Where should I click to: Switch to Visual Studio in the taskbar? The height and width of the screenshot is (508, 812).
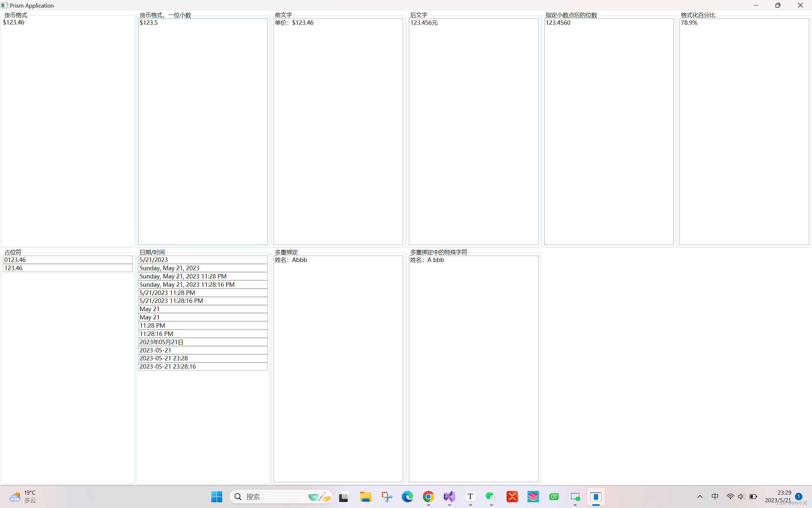click(x=449, y=497)
